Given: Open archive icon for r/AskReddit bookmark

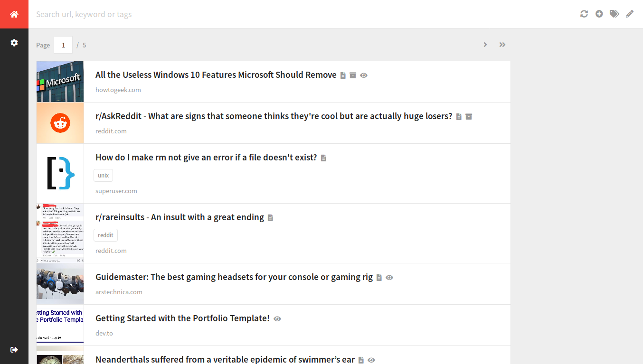Looking at the screenshot, I should tap(469, 117).
